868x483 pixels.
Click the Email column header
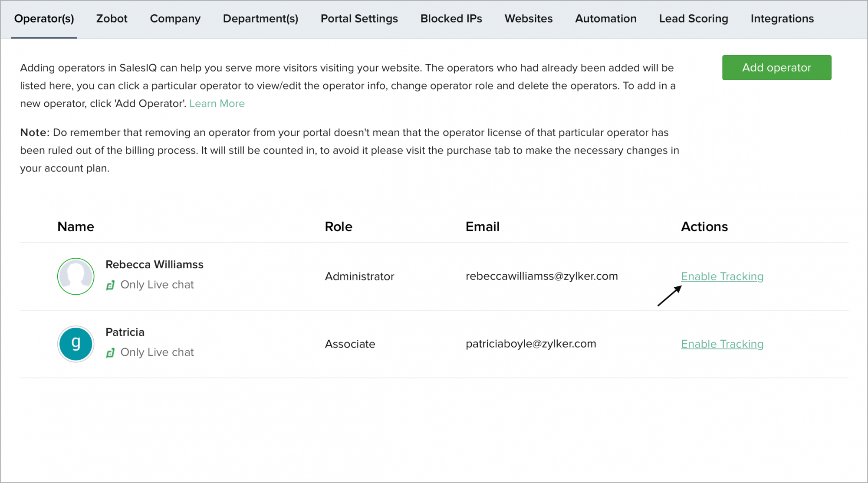click(483, 227)
